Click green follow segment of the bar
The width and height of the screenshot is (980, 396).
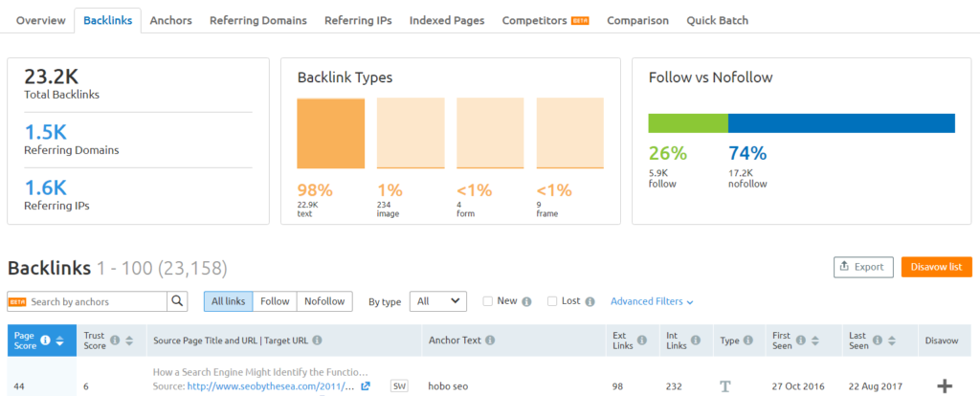click(688, 123)
